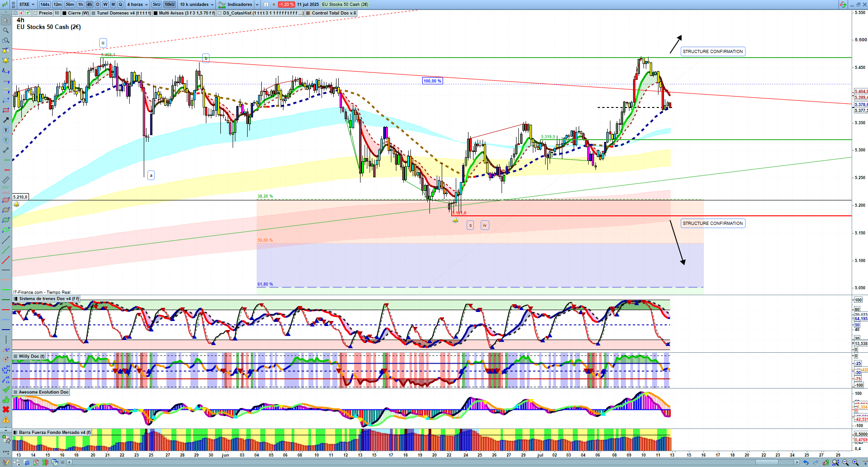Click the alert bell icon in indicator bar
The width and height of the screenshot is (868, 467).
(x=16, y=13)
